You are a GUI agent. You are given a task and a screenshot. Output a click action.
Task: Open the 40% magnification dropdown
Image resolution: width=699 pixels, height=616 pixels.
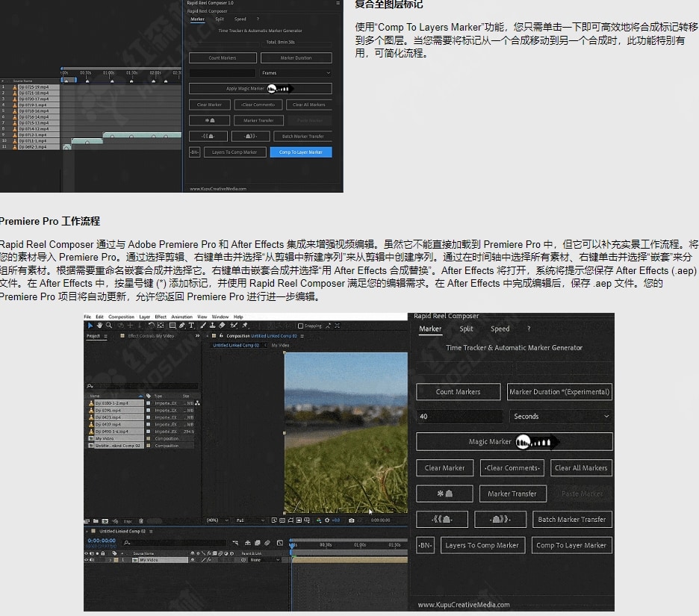tap(217, 520)
